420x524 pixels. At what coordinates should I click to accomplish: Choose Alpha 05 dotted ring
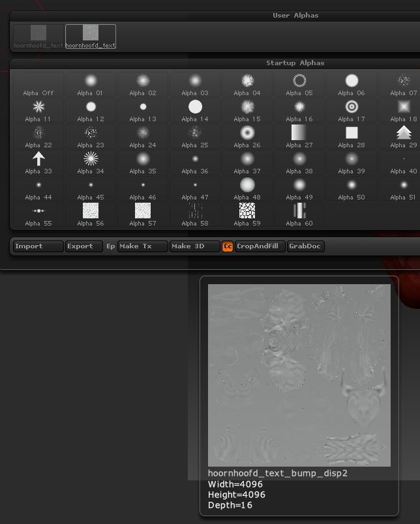point(299,85)
